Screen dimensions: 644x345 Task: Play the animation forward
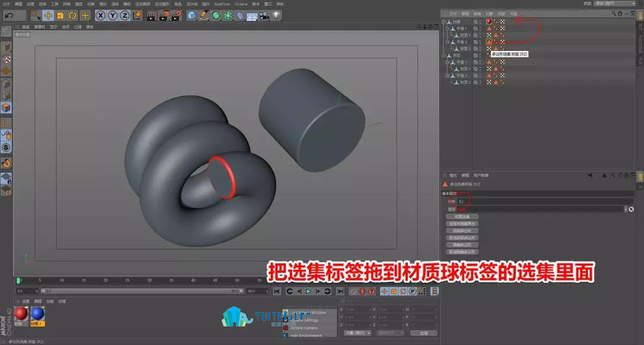[x=308, y=291]
